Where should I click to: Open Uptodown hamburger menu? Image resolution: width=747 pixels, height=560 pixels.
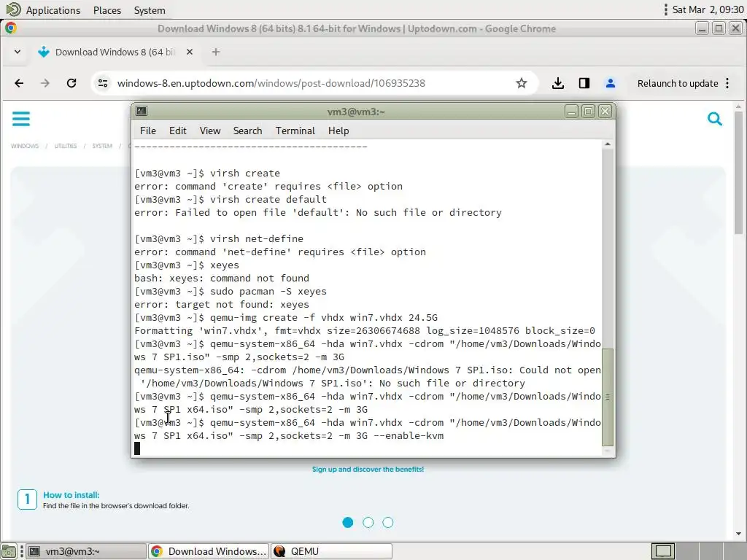pyautogui.click(x=21, y=119)
